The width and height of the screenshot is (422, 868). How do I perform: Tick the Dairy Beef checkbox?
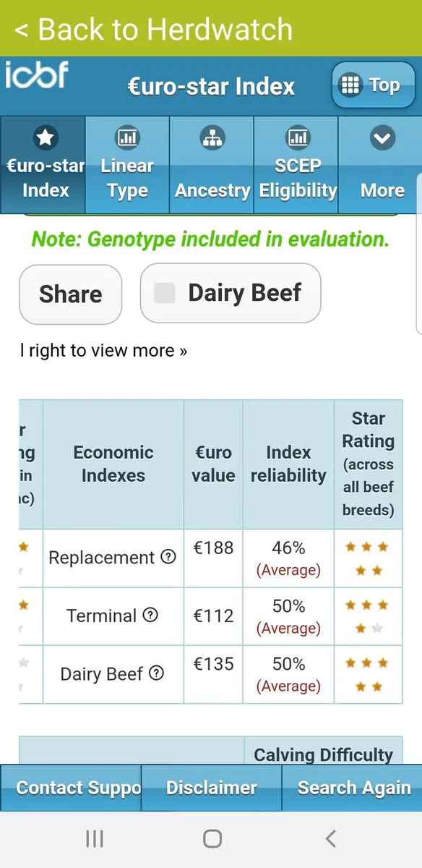tap(165, 293)
